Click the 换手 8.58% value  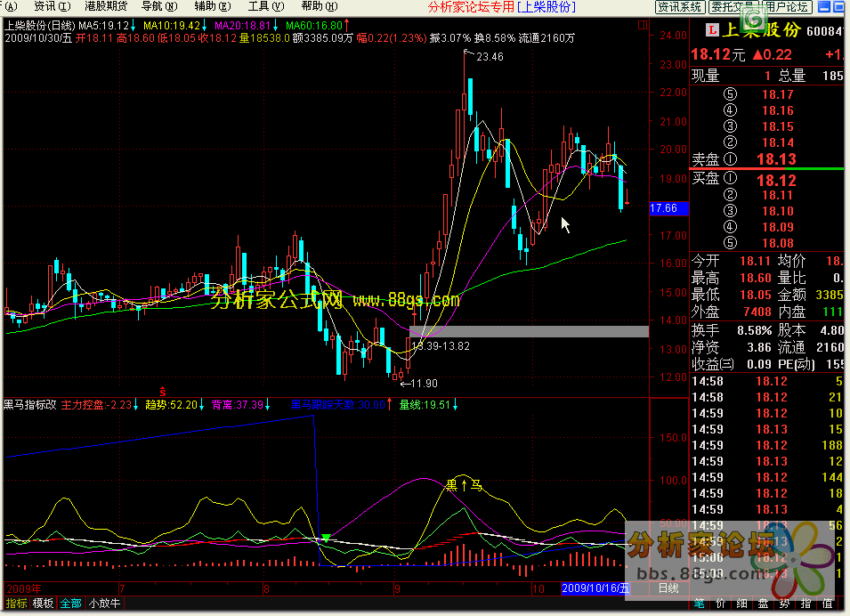coord(754,330)
